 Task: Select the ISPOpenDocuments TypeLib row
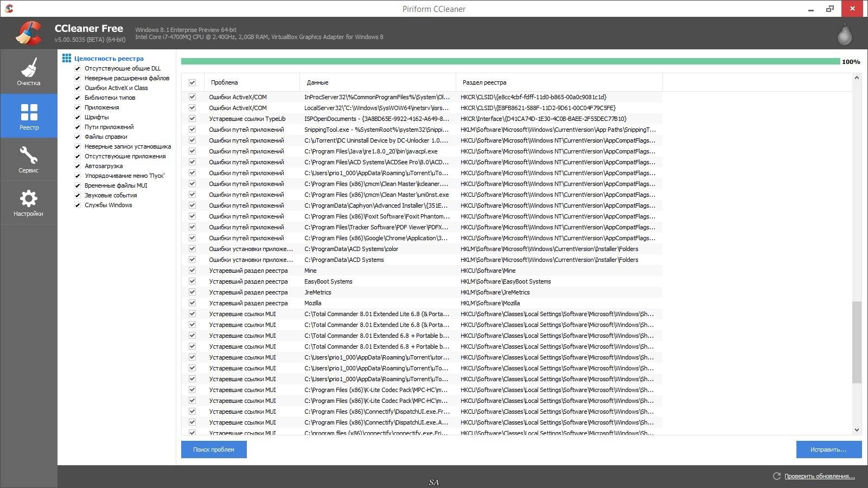pos(422,119)
